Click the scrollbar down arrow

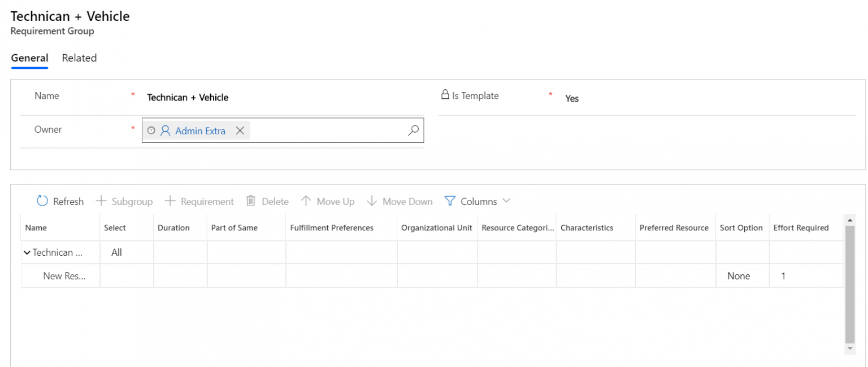click(x=850, y=349)
